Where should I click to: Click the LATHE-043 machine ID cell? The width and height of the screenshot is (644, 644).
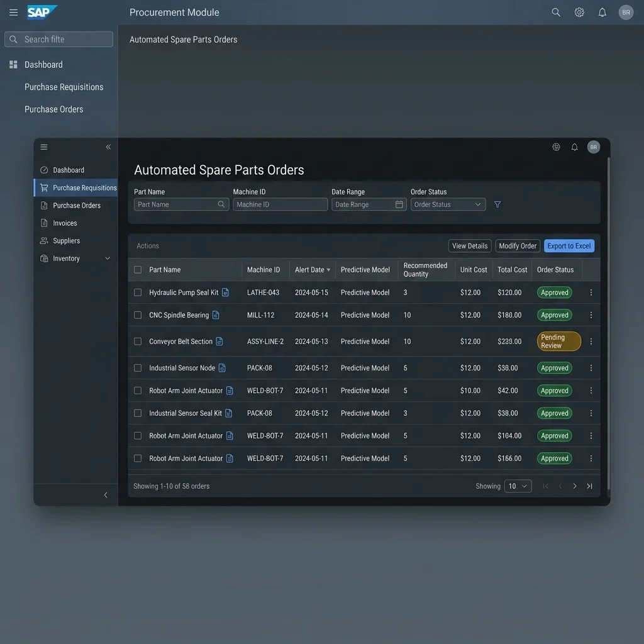(x=263, y=292)
